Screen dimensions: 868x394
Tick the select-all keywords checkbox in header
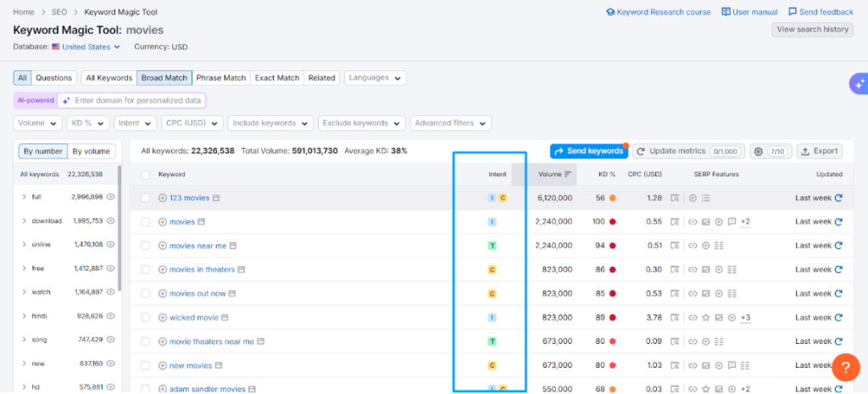pyautogui.click(x=145, y=175)
